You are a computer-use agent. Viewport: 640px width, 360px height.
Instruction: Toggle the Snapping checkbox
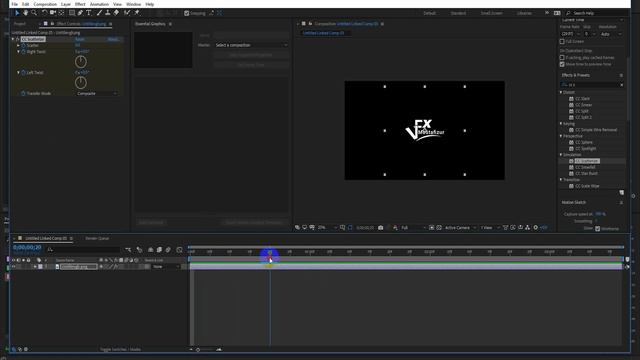coord(187,13)
